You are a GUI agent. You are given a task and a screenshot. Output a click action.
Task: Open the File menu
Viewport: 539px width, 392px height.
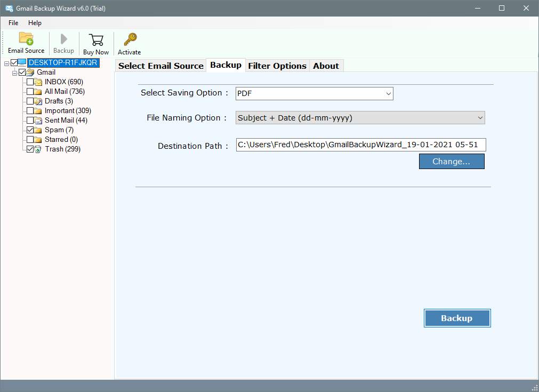(13, 23)
